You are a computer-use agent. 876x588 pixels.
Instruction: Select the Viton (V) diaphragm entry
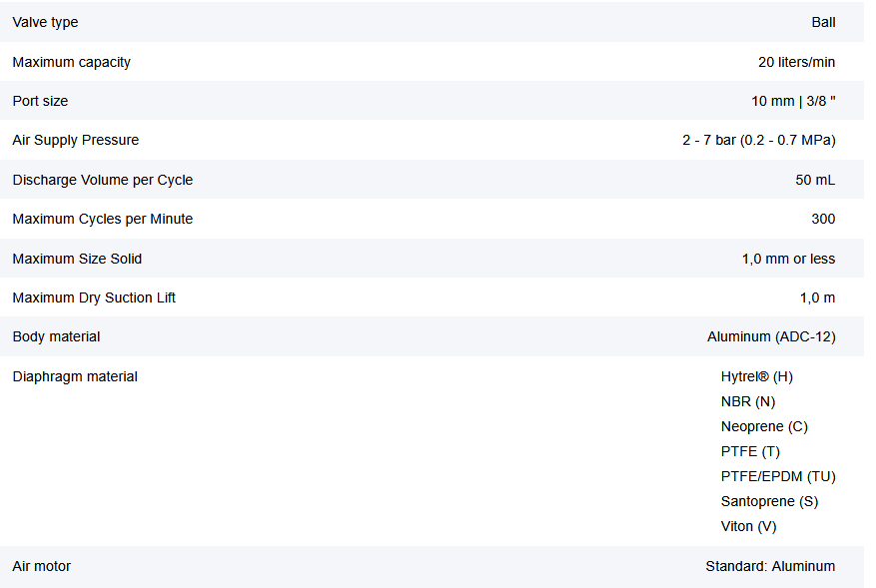748,526
